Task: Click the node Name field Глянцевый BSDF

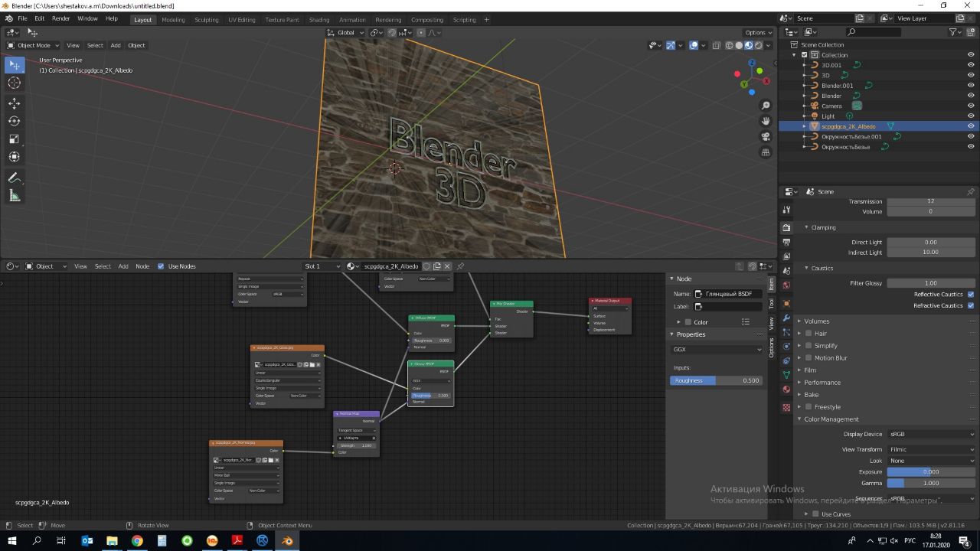Action: point(728,294)
